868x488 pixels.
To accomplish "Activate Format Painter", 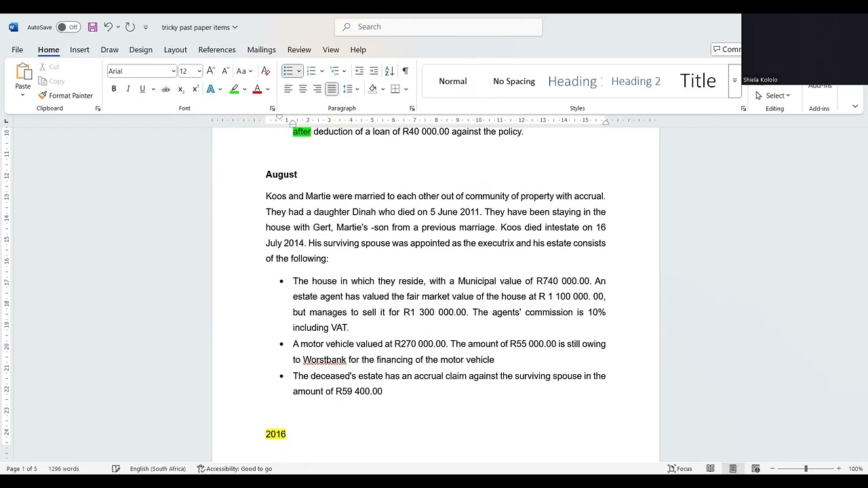I will (x=66, y=96).
